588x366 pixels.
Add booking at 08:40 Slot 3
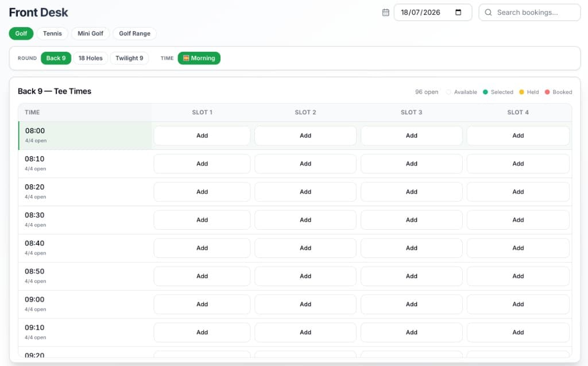click(x=411, y=248)
